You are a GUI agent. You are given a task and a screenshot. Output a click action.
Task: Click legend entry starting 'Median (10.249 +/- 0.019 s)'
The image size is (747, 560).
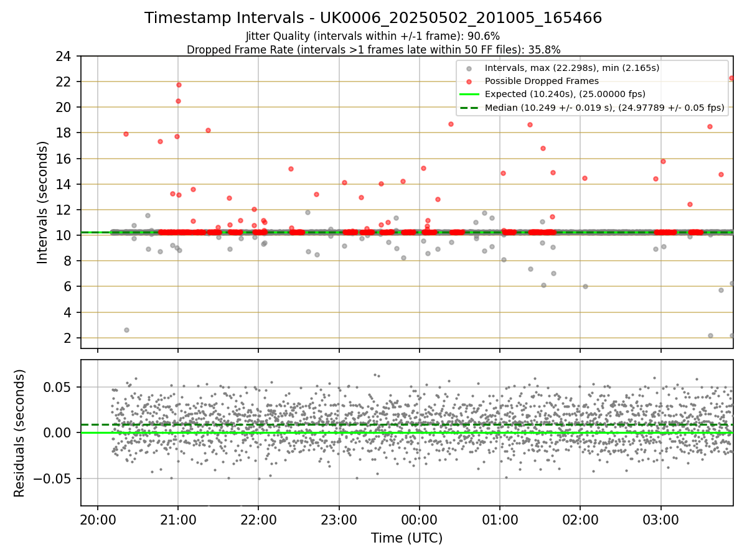(x=604, y=108)
